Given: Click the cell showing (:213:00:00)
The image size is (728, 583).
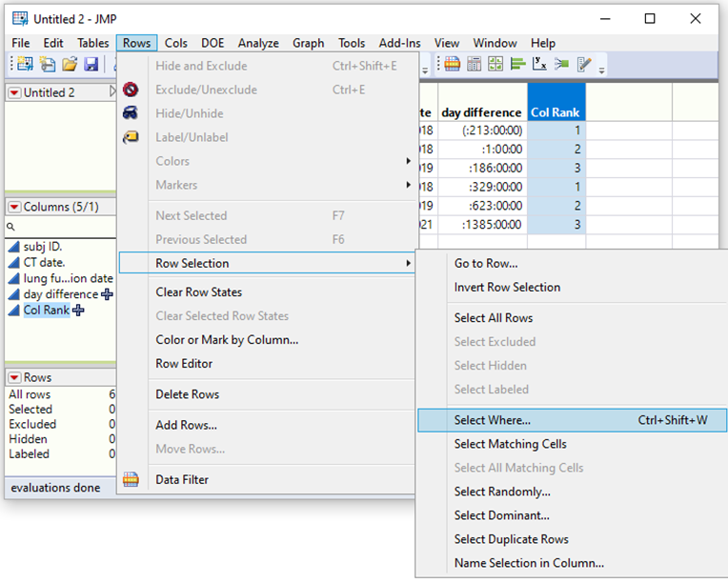Looking at the screenshot, I should coord(482,131).
